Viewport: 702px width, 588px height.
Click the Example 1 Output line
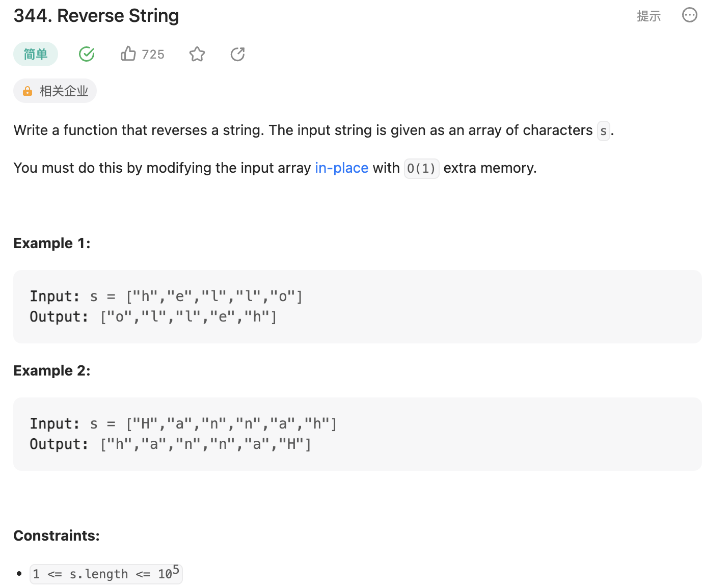tap(153, 317)
